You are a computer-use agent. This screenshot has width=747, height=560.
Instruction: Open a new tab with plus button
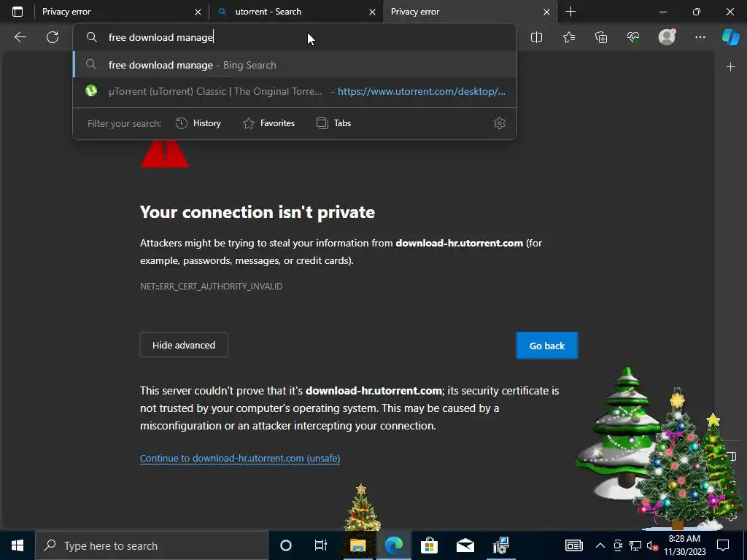[570, 12]
